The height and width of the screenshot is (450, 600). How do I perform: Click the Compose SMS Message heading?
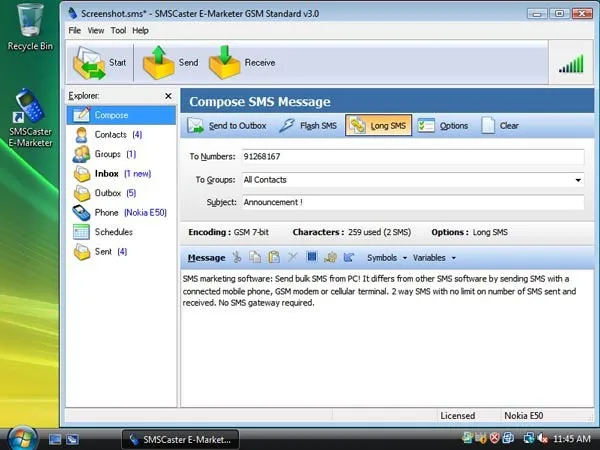260,102
